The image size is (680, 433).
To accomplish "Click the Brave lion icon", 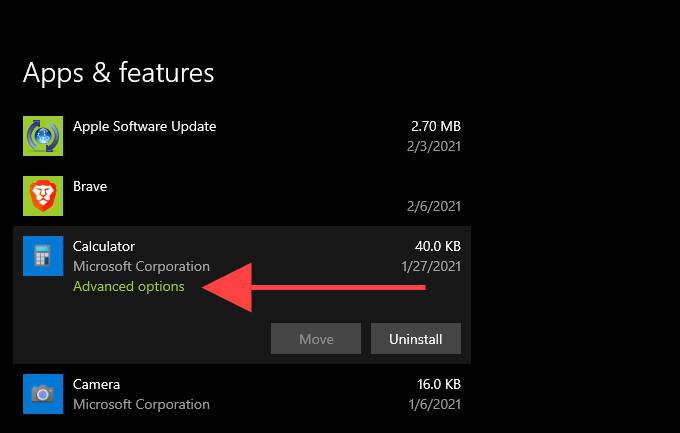I will pos(43,196).
